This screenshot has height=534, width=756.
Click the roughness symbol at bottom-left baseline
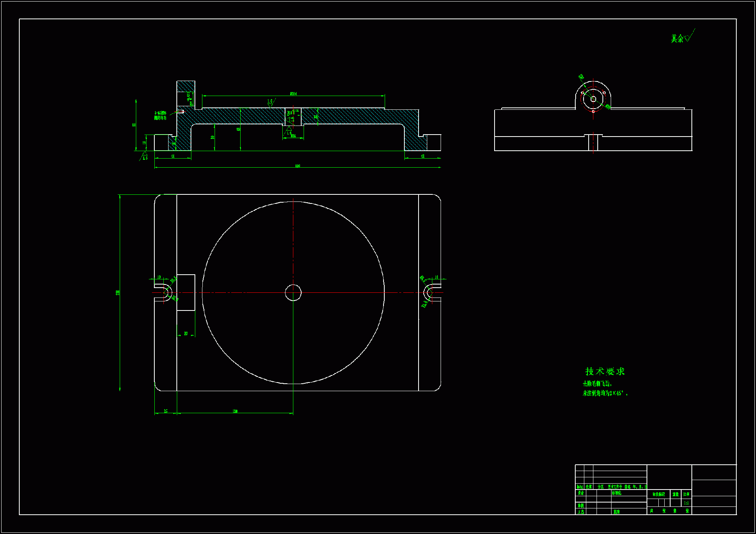[144, 156]
